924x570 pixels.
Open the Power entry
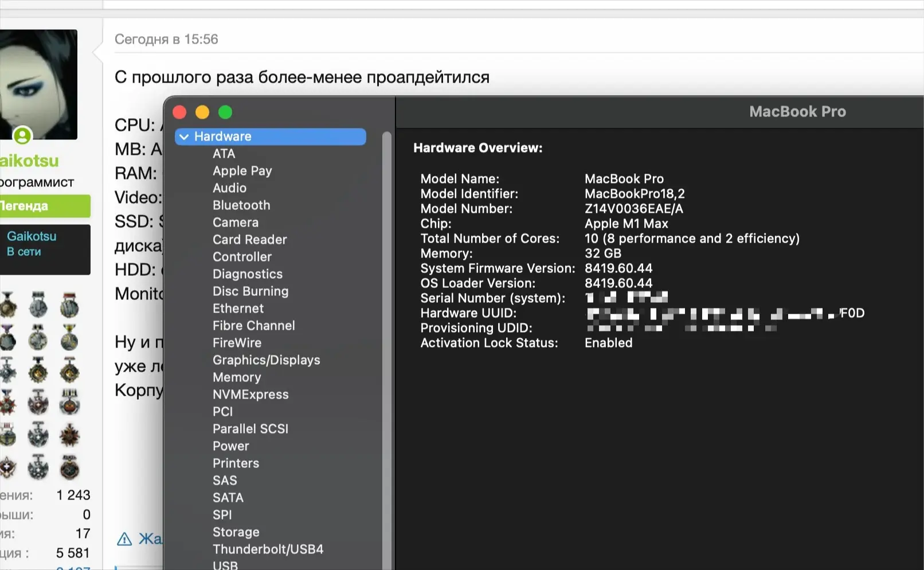coord(230,446)
